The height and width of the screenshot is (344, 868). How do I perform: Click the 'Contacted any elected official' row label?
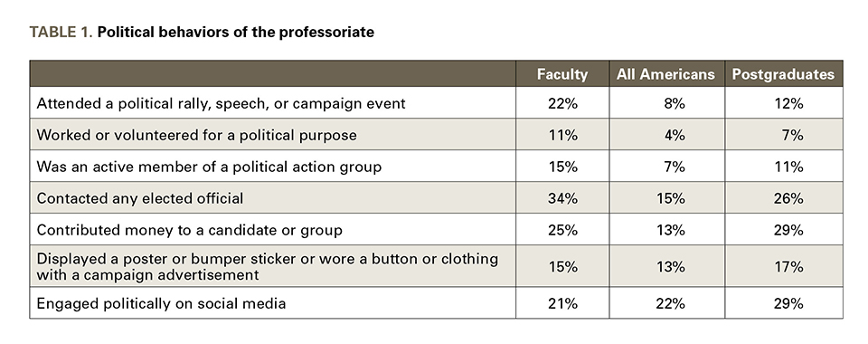(x=139, y=198)
